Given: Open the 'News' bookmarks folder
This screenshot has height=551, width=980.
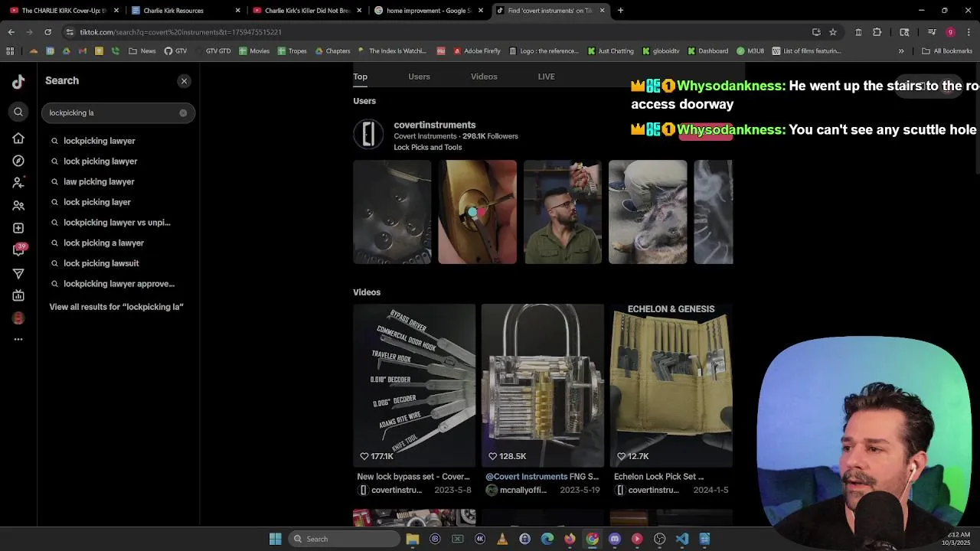Looking at the screenshot, I should pos(142,51).
